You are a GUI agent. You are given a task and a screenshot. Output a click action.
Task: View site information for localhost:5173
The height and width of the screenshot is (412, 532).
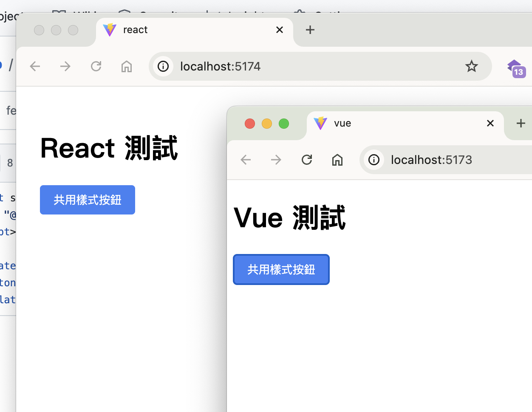(374, 160)
